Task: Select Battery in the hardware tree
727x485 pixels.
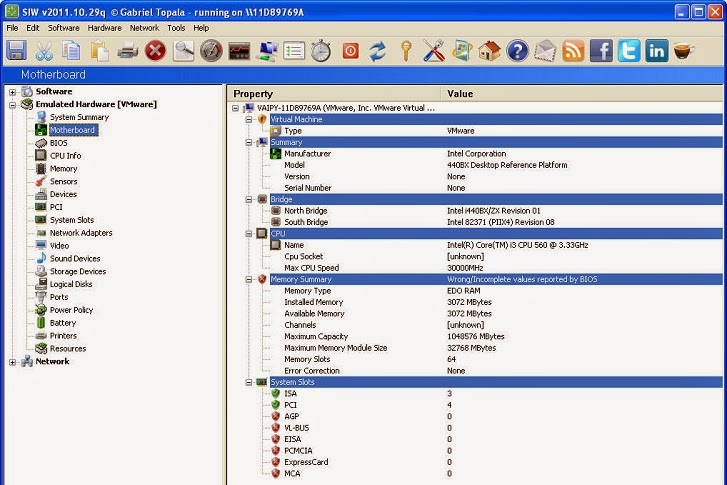Action: click(x=63, y=323)
